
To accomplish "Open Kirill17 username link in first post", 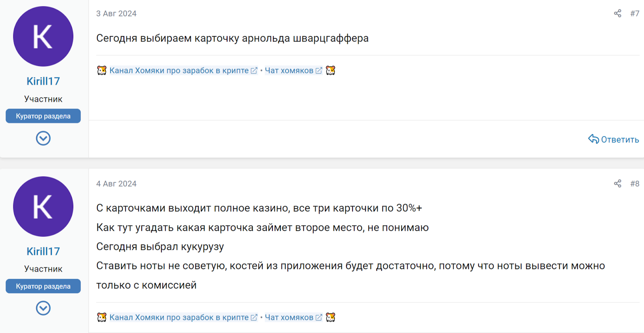I will [x=43, y=81].
